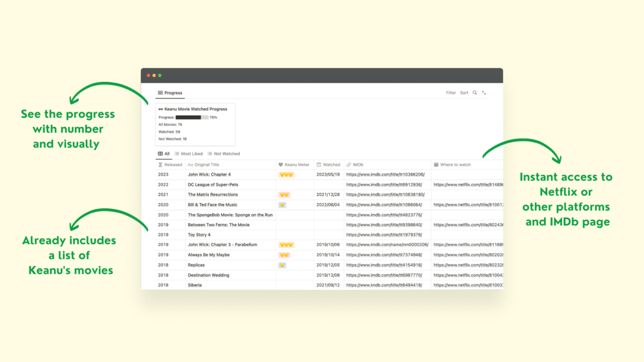Screen dimensions: 644x362
Task: Click the hourglass icon in Released header
Action: [x=160, y=165]
